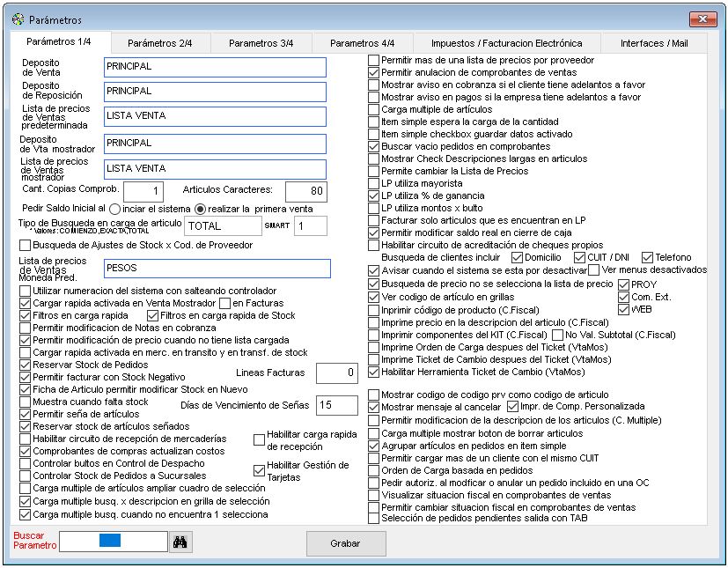This screenshot has height=568, width=728.
Task: Enable Busqueda de Ajustes de Stock checkbox
Action: click(25, 245)
